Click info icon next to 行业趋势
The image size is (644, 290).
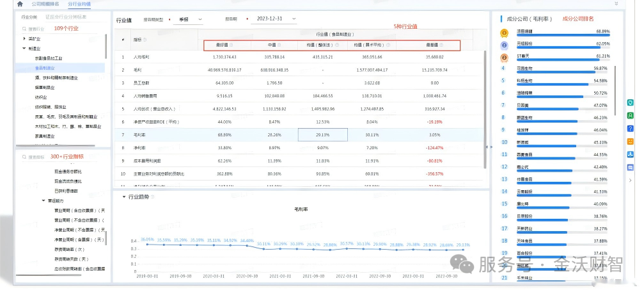(152, 197)
